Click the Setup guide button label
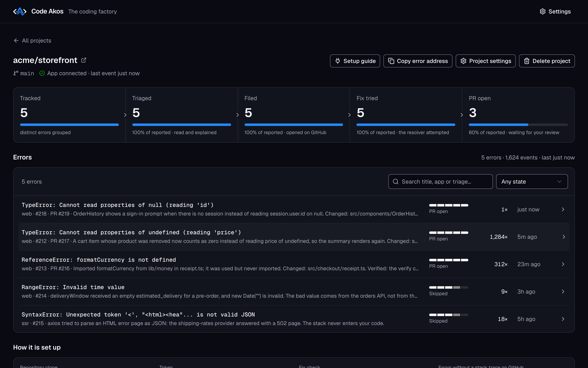The height and width of the screenshot is (368, 588). (359, 61)
